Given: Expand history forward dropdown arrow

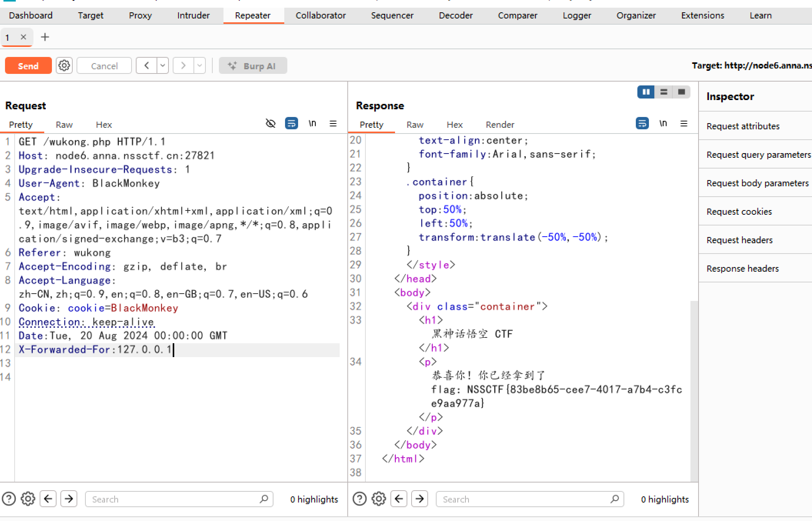Looking at the screenshot, I should tap(199, 65).
